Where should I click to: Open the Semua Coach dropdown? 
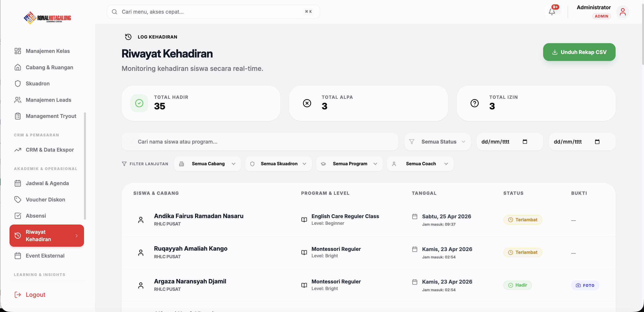tap(420, 164)
